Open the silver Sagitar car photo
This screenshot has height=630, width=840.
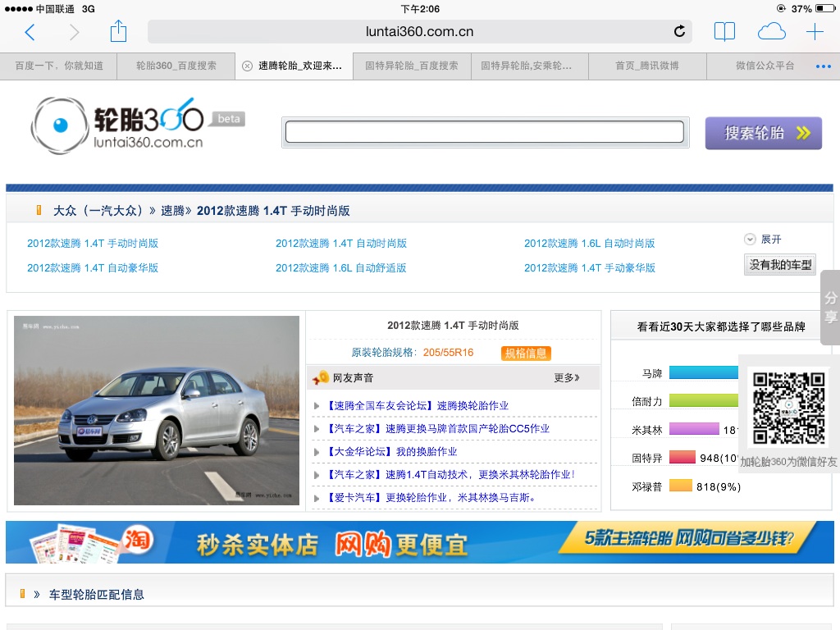157,410
